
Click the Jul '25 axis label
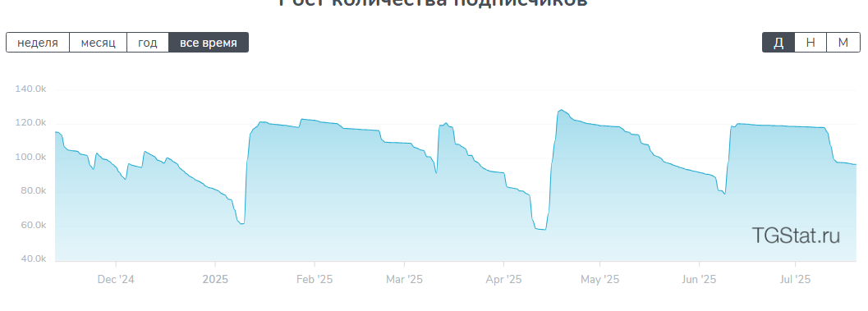tap(795, 280)
